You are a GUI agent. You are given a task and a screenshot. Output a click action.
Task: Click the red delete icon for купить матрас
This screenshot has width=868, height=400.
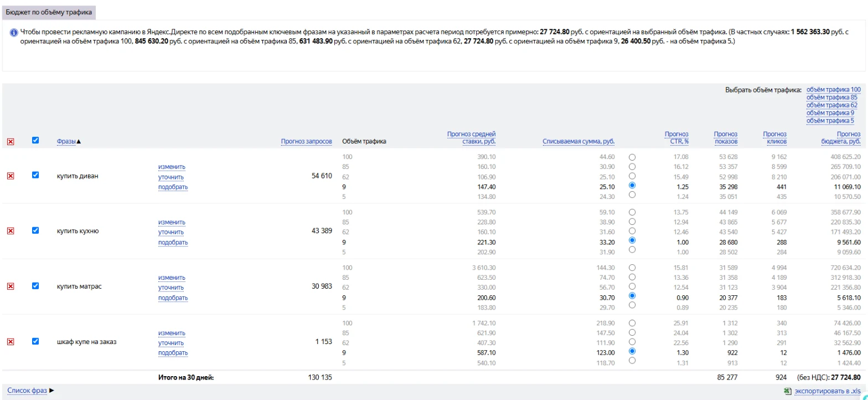pyautogui.click(x=10, y=286)
